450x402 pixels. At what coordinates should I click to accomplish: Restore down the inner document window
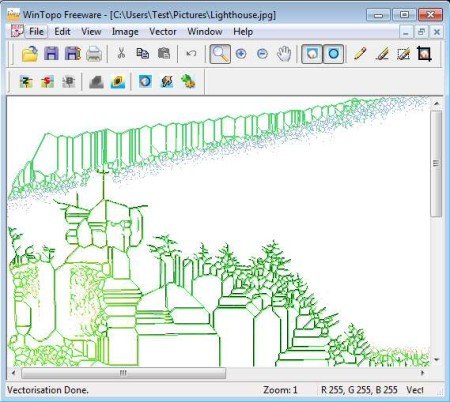click(x=421, y=32)
